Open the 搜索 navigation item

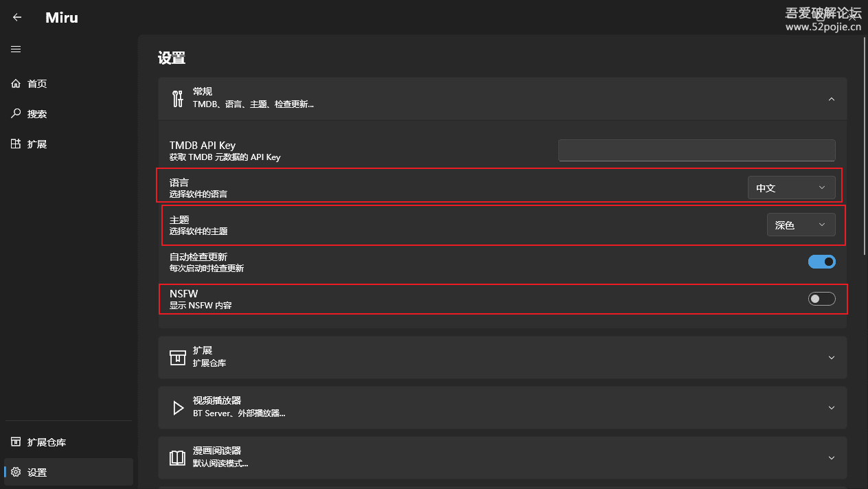(x=69, y=114)
